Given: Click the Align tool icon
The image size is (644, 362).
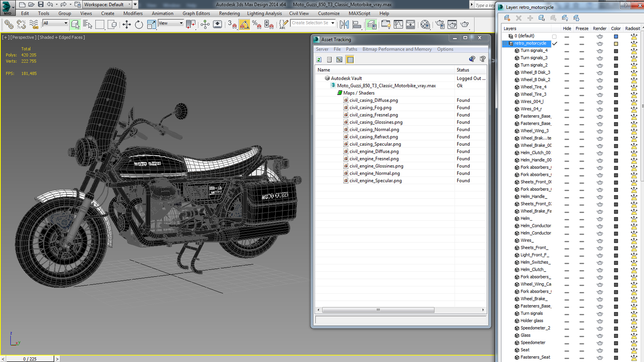Looking at the screenshot, I should (357, 24).
